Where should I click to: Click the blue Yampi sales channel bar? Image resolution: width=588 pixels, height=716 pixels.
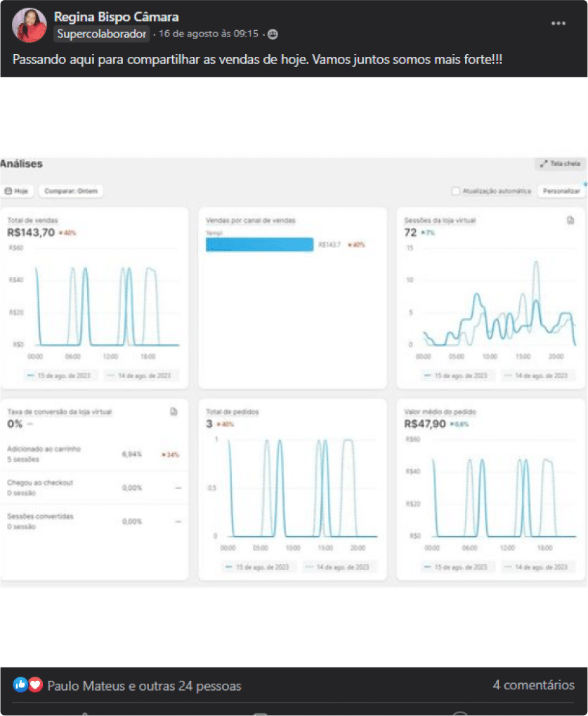259,245
